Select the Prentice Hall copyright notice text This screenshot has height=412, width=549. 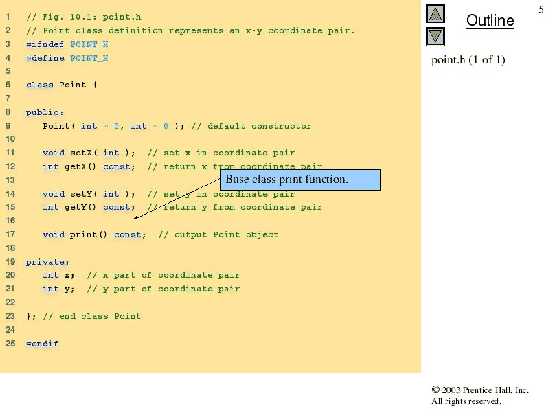click(480, 396)
